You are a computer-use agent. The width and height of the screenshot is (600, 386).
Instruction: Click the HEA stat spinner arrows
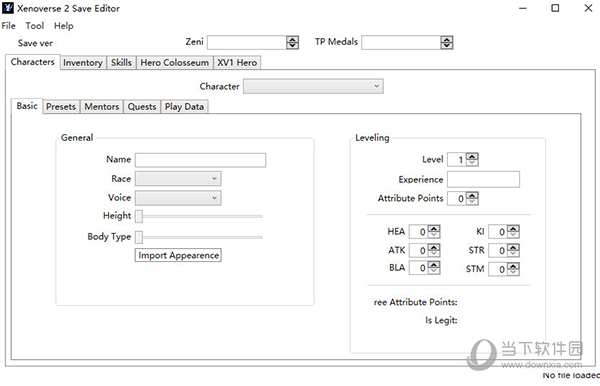point(434,231)
